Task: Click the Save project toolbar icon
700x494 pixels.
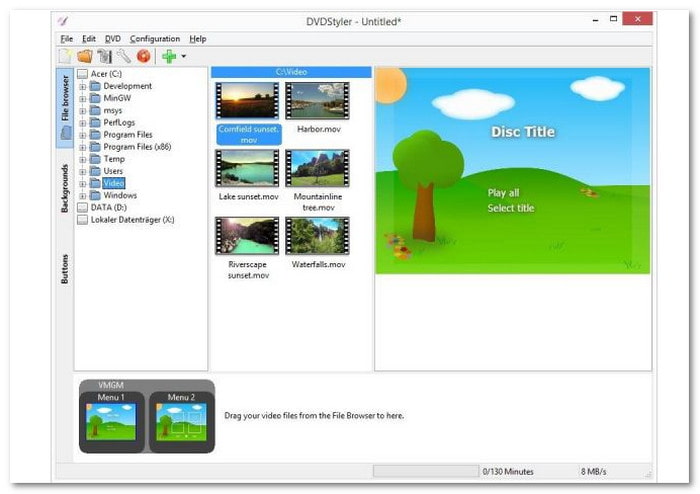Action: click(104, 56)
